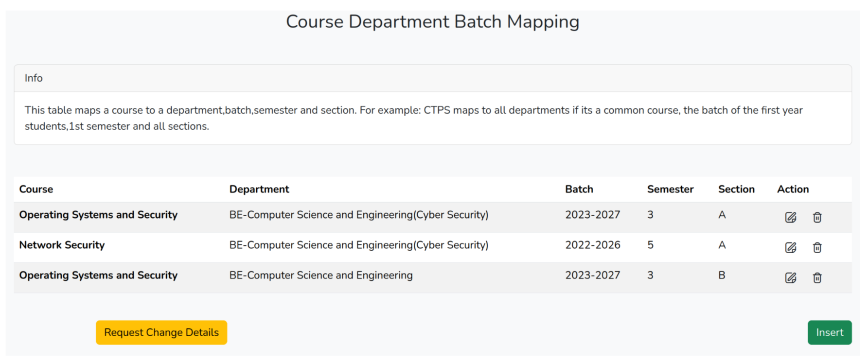
Task: Select the 2022-2026 batch cell
Action: tap(592, 245)
